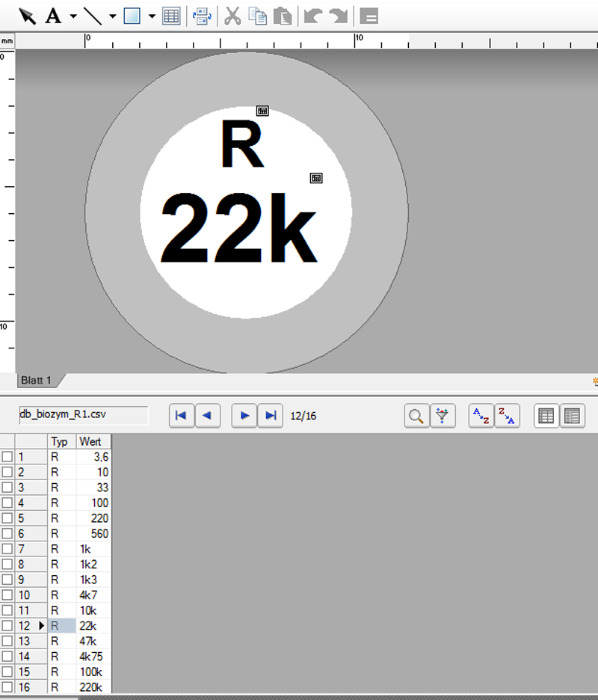Click the copy icon
The image size is (598, 700).
pyautogui.click(x=257, y=16)
